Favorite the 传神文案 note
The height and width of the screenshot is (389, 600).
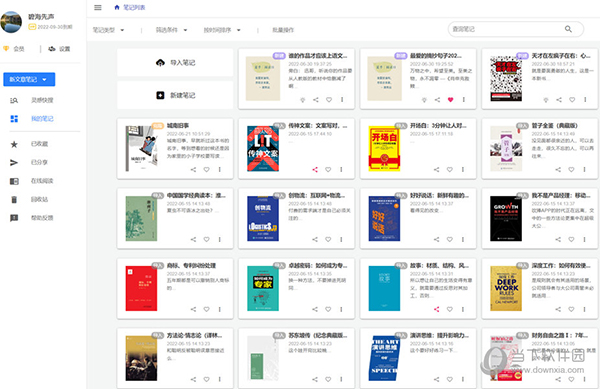(328, 169)
